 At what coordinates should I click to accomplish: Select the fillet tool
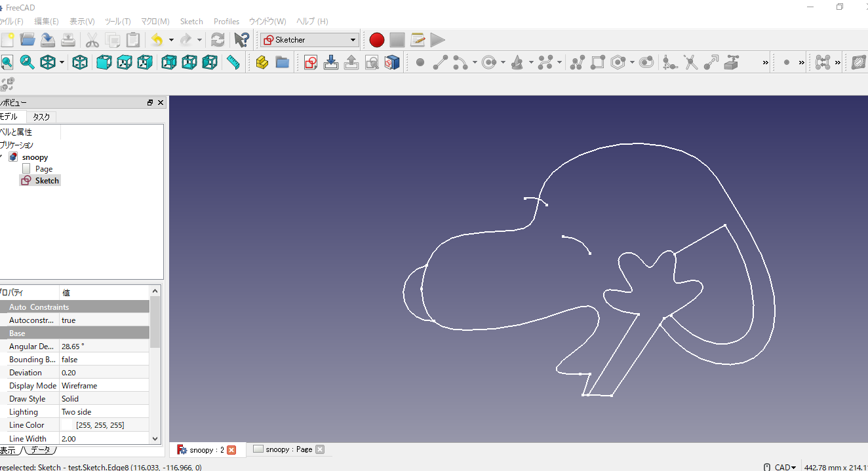669,62
